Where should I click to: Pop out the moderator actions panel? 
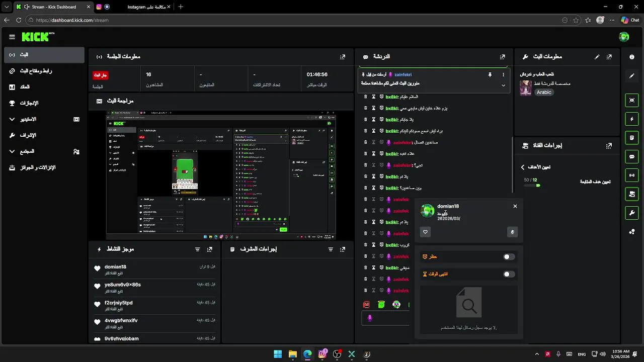point(343,249)
